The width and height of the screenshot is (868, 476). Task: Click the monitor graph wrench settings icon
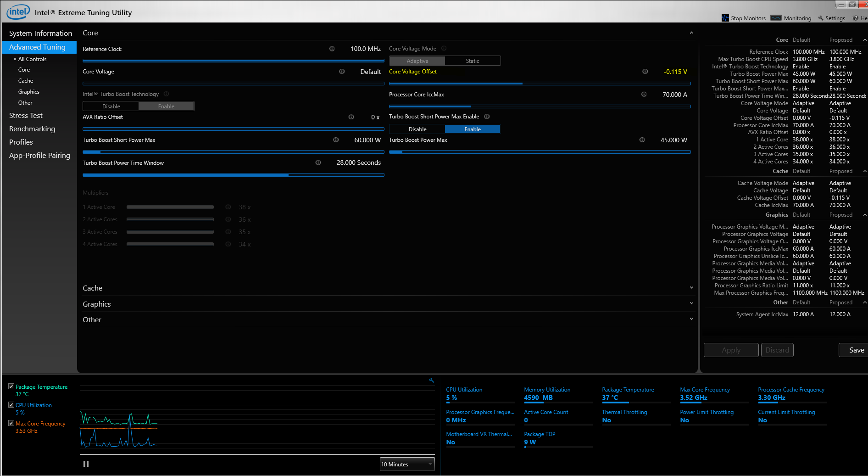(431, 380)
